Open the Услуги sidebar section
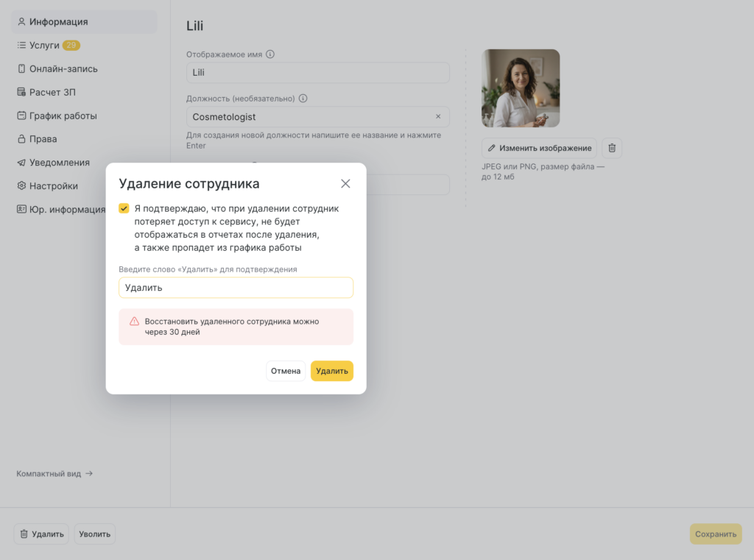Viewport: 754px width, 560px height. (x=44, y=46)
